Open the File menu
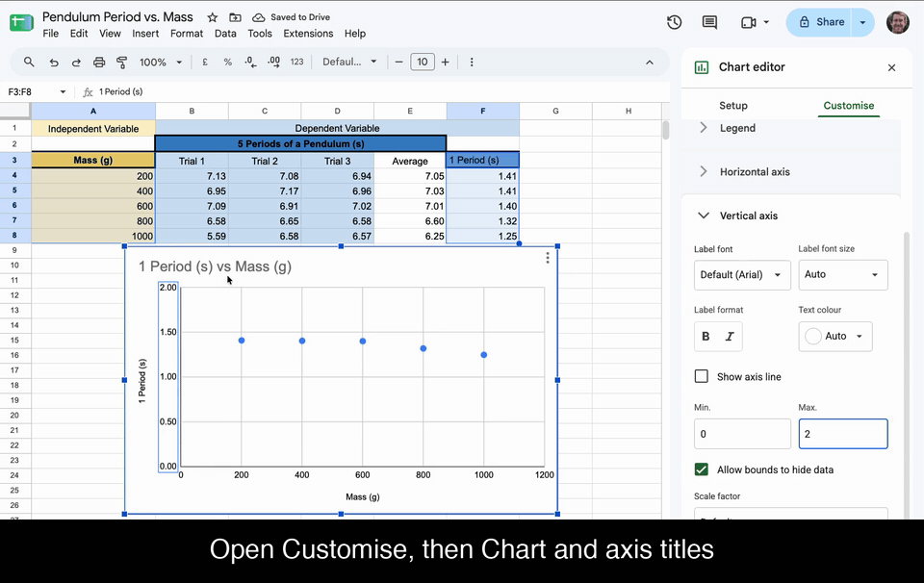 [x=51, y=34]
